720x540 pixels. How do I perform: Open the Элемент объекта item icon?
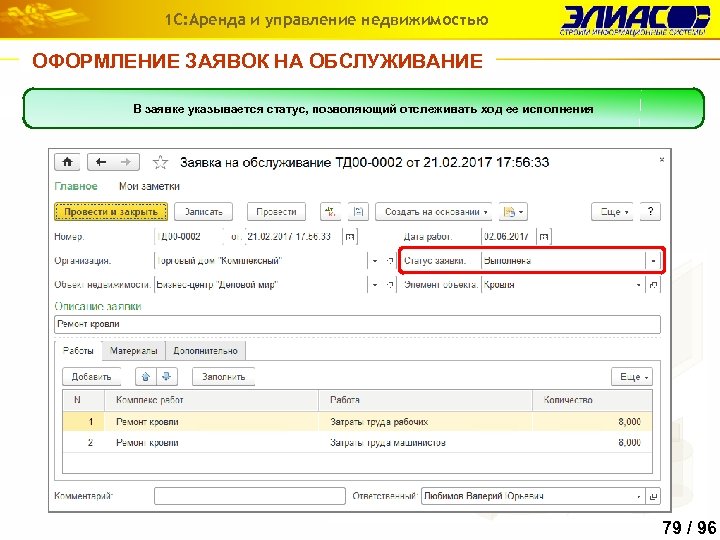(653, 285)
